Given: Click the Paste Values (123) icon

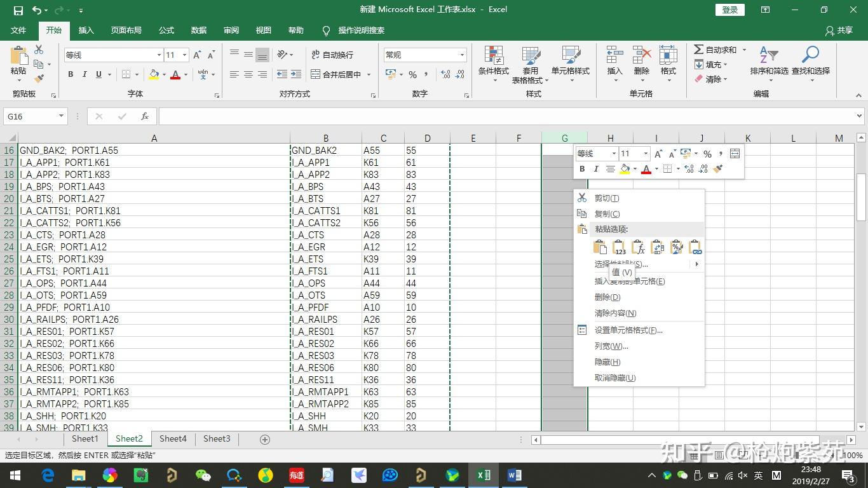Looking at the screenshot, I should click(x=619, y=247).
